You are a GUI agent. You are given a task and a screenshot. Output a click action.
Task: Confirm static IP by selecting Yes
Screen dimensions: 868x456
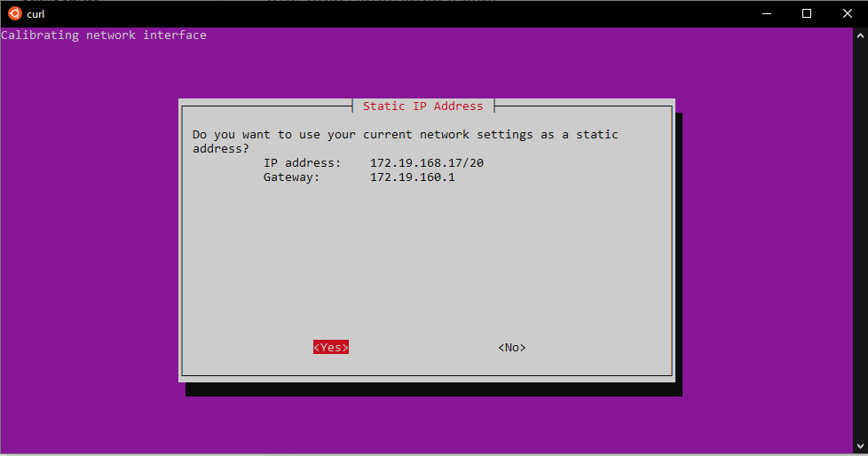[x=331, y=348]
